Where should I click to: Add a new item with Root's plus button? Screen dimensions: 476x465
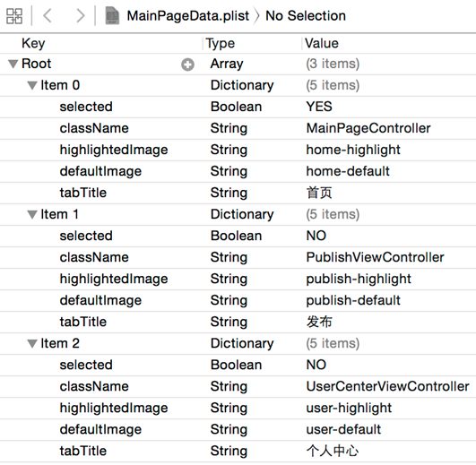tap(187, 65)
